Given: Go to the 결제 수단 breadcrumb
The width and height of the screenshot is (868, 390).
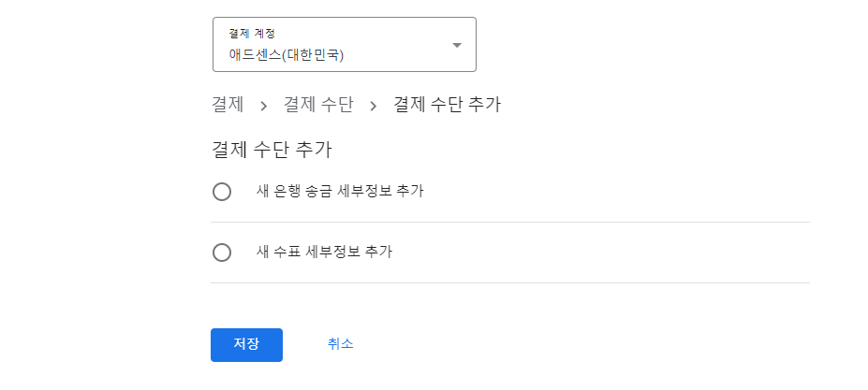Looking at the screenshot, I should tap(318, 105).
